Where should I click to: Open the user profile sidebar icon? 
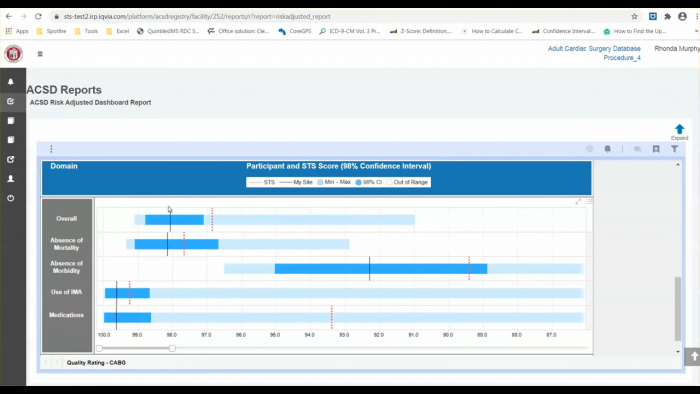11,178
